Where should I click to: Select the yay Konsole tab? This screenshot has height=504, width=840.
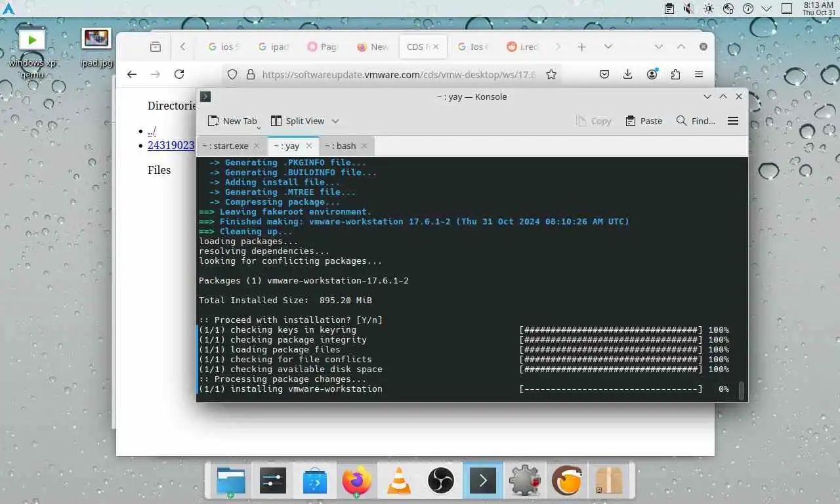pos(287,146)
